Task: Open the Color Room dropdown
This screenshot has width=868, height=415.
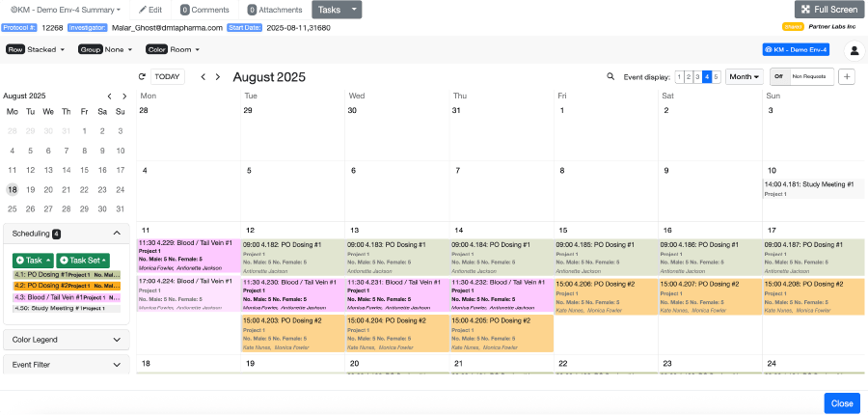Action: [173, 50]
